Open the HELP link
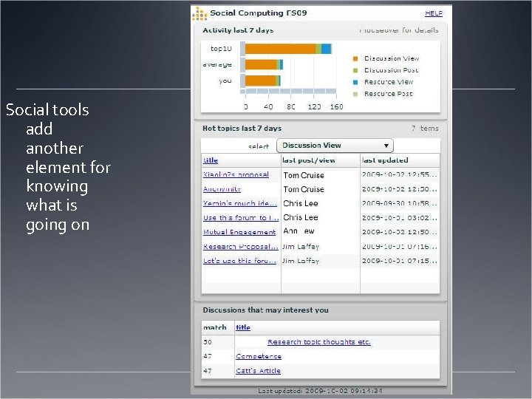This screenshot has width=532, height=399. (434, 13)
